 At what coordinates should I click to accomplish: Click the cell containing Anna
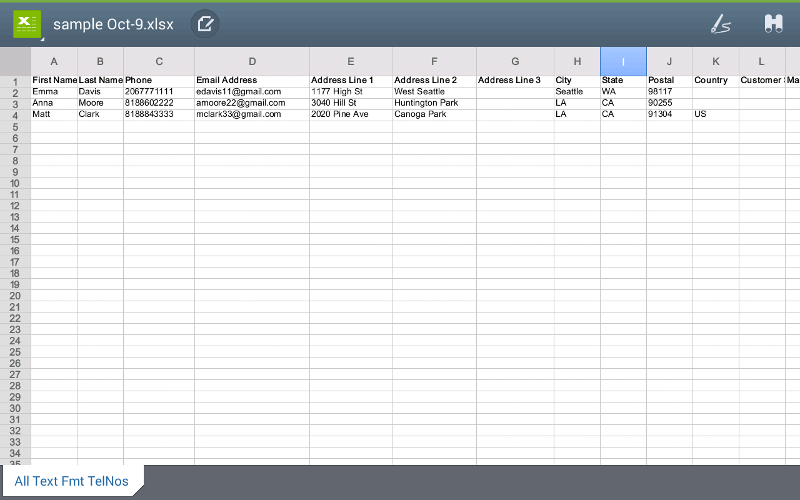point(54,103)
